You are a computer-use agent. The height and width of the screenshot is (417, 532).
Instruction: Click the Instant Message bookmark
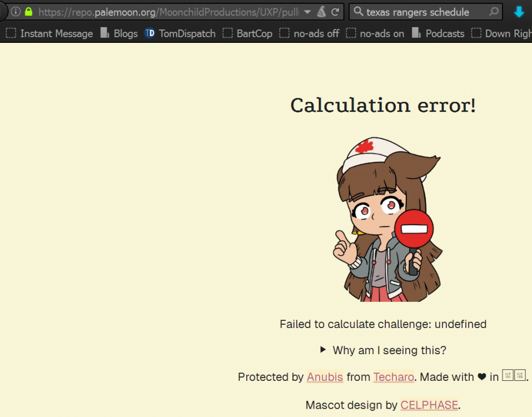point(49,33)
